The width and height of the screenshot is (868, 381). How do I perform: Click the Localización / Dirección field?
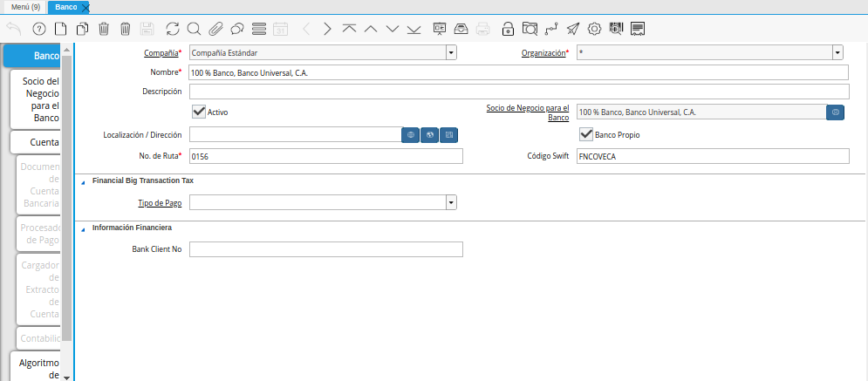pos(295,134)
